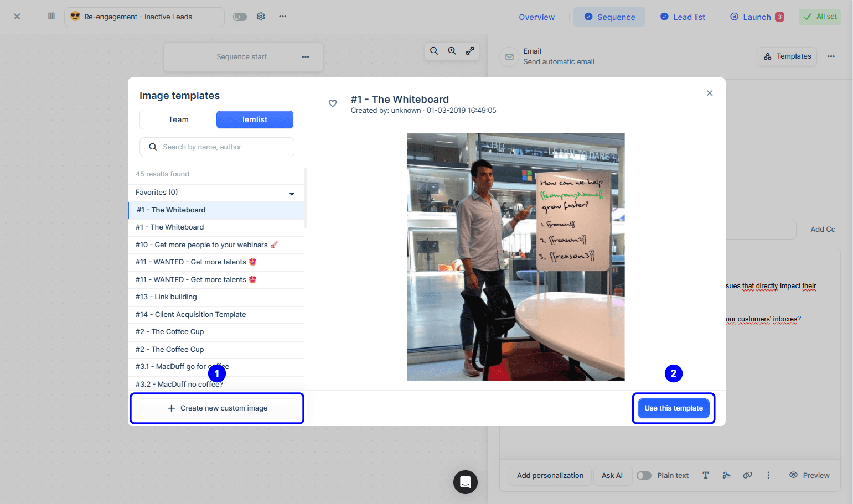Toggle the Plain text switch
The width and height of the screenshot is (853, 504).
point(644,476)
